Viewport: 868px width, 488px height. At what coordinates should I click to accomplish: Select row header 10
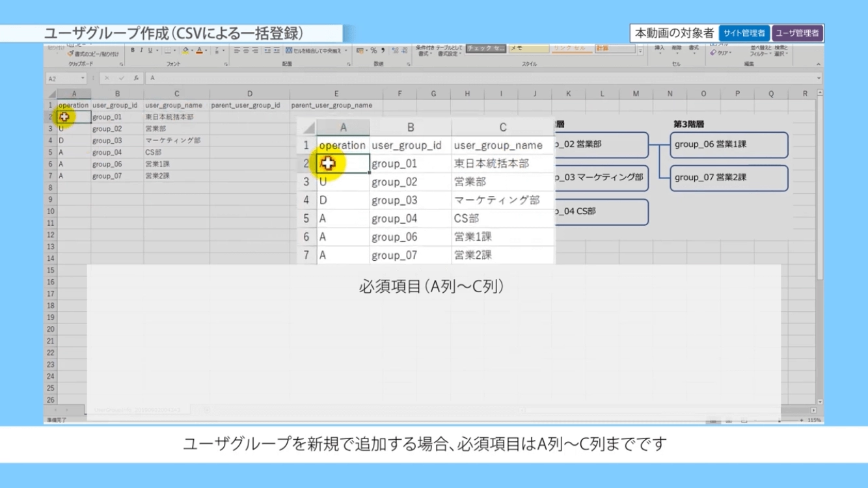coord(51,211)
